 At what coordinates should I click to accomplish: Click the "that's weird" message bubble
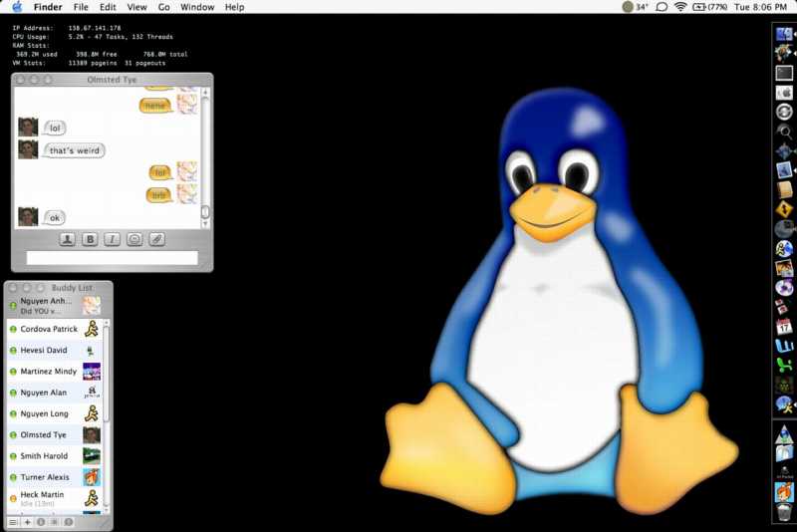click(74, 150)
